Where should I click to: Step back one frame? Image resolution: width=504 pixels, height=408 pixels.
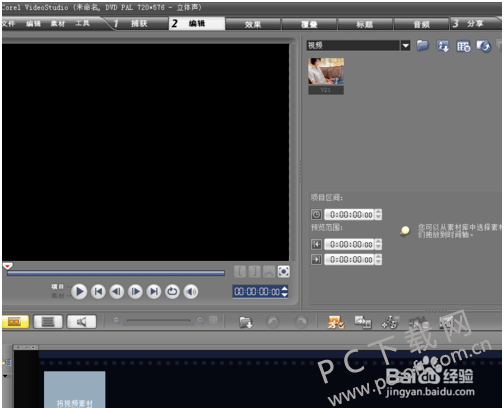[117, 292]
